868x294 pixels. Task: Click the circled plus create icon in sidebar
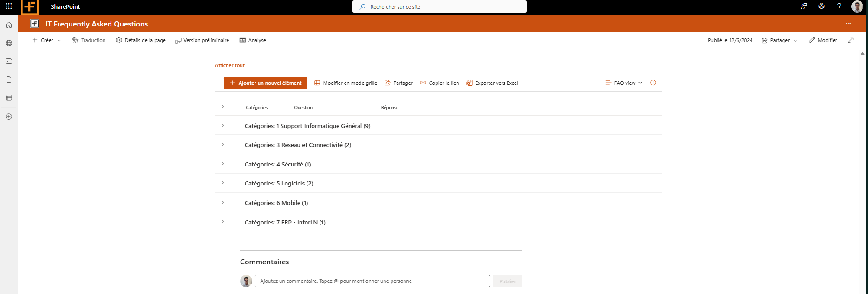tap(9, 116)
